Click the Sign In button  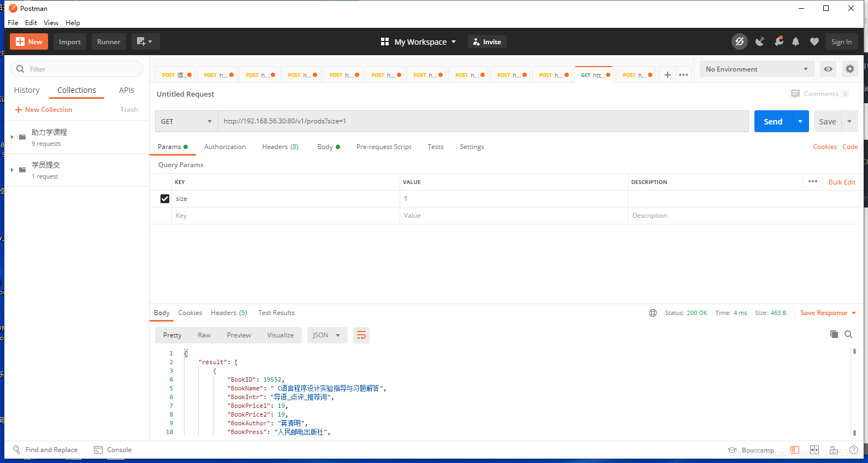coord(841,41)
